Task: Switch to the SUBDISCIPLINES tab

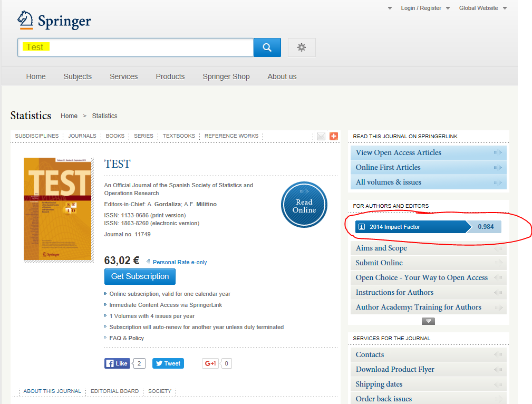Action: [x=36, y=136]
